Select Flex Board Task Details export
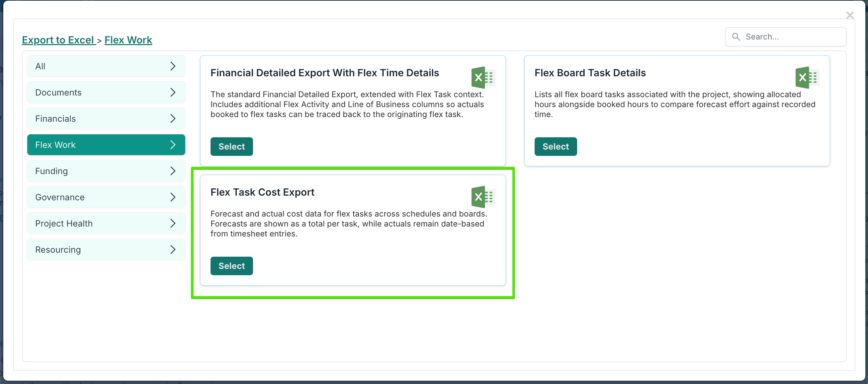The image size is (868, 384). (555, 146)
